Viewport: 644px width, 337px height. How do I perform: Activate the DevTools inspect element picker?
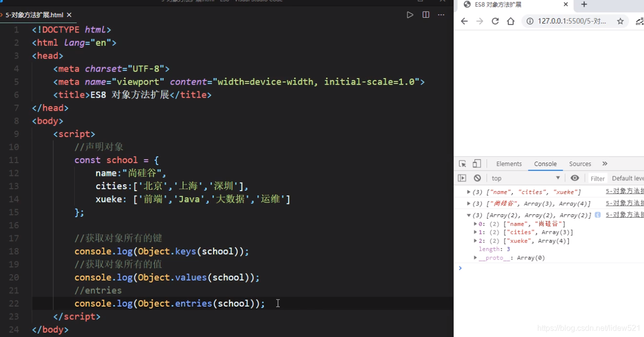click(x=462, y=164)
